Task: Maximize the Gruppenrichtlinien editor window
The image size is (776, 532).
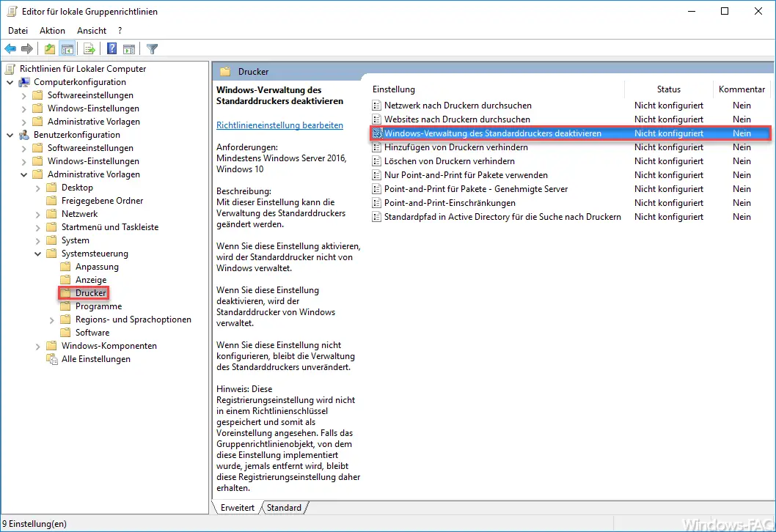Action: [725, 11]
